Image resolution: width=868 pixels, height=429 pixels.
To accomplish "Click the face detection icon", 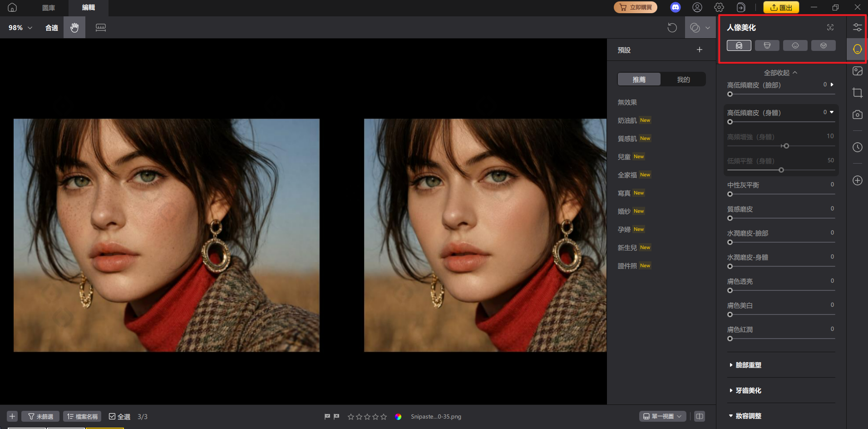I will [830, 28].
